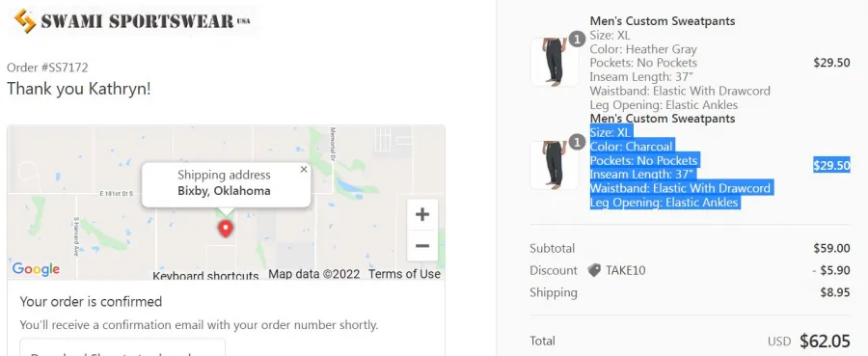This screenshot has width=868, height=356.
Task: Click the Bixby, Oklahoma address text
Action: (224, 191)
